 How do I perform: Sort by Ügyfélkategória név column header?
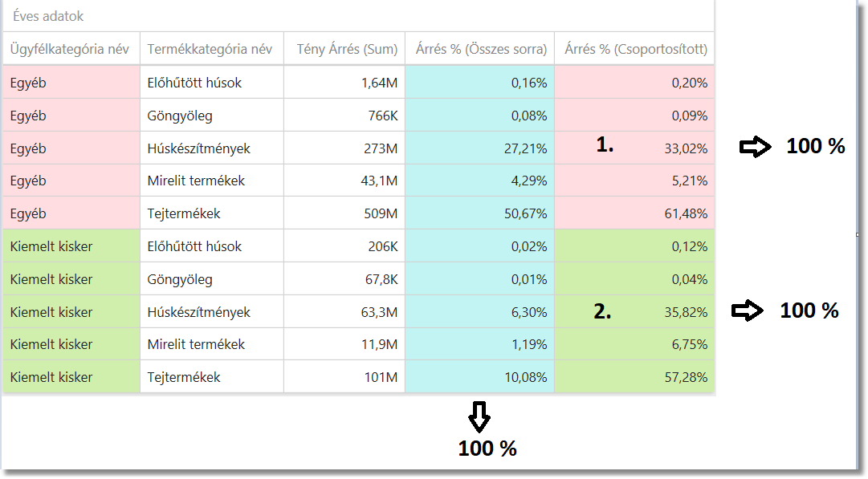click(x=70, y=49)
